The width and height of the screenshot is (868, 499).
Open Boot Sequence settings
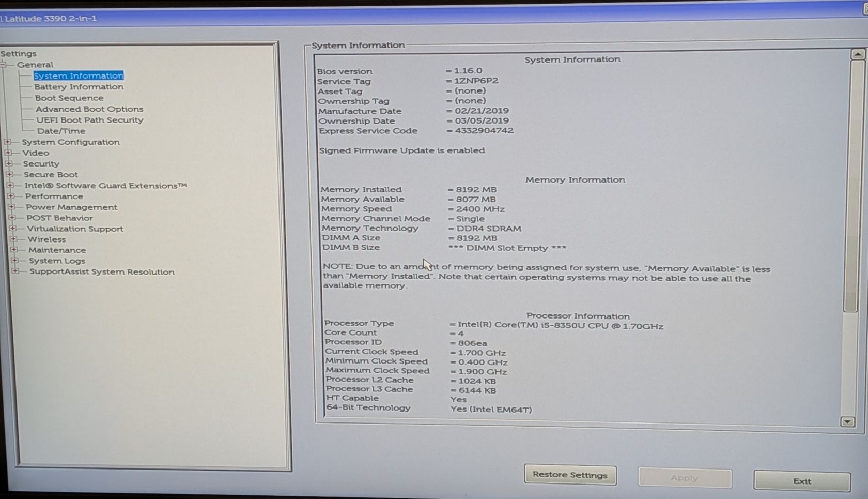click(x=69, y=98)
